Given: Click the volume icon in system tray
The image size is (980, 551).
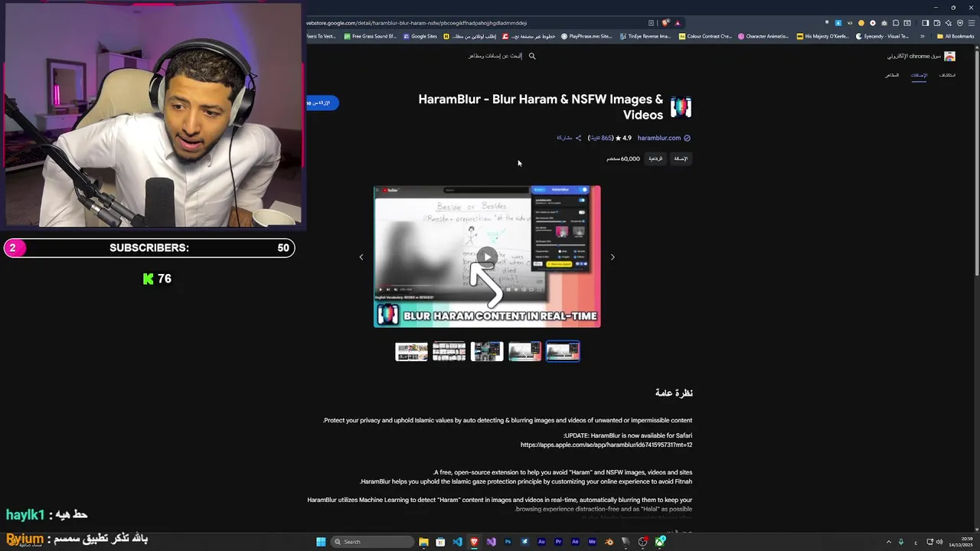Looking at the screenshot, I should (x=939, y=542).
